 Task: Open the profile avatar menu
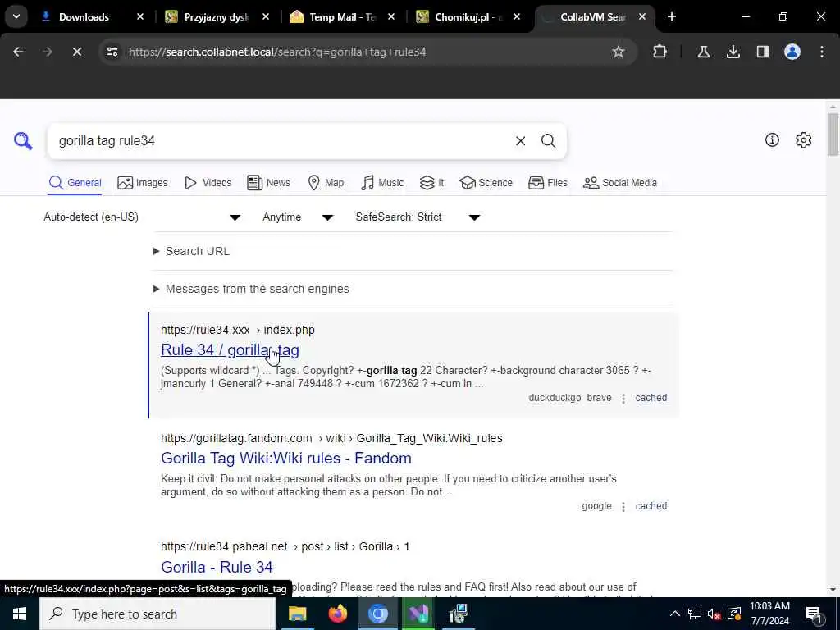pos(792,52)
